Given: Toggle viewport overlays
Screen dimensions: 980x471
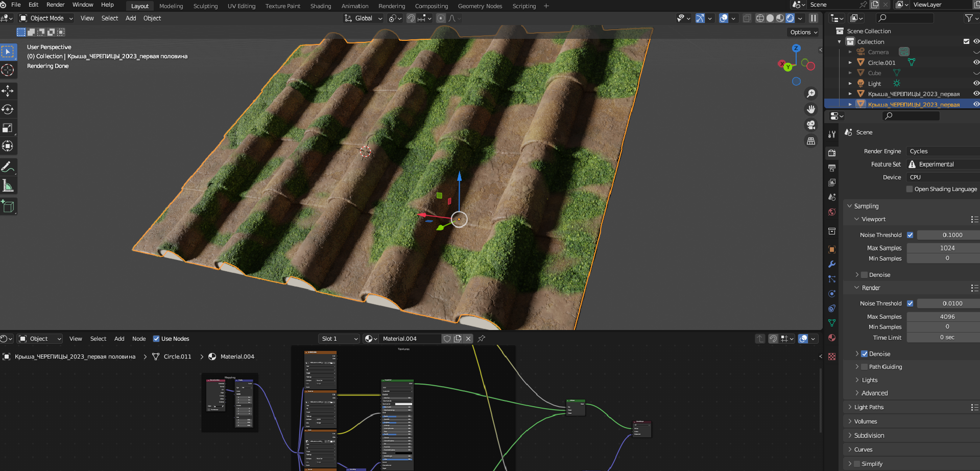Looking at the screenshot, I should [x=724, y=18].
